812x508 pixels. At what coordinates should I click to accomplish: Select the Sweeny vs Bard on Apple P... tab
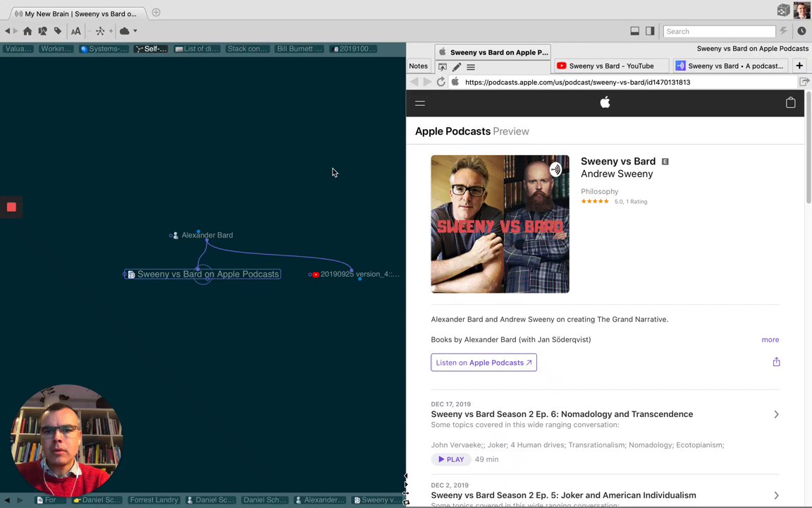point(493,52)
